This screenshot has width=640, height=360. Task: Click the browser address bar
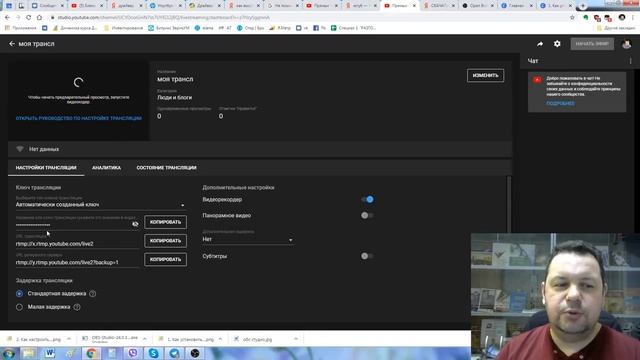click(310, 18)
